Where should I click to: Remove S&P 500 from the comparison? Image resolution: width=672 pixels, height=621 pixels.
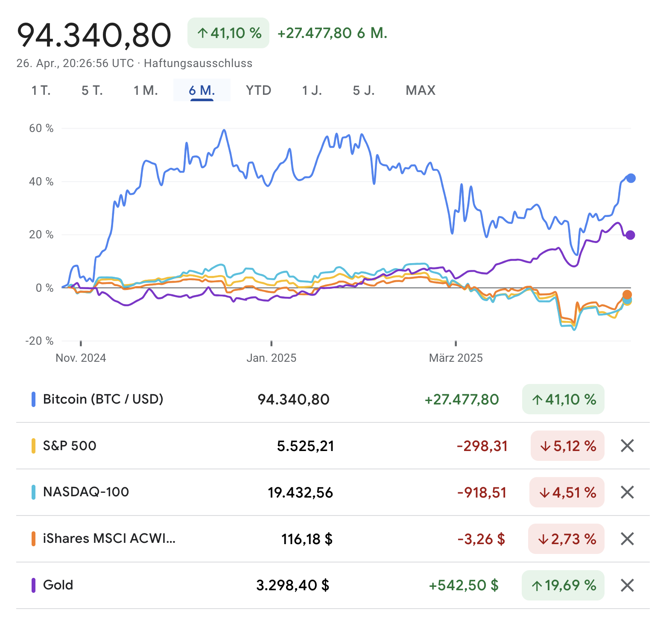[627, 446]
